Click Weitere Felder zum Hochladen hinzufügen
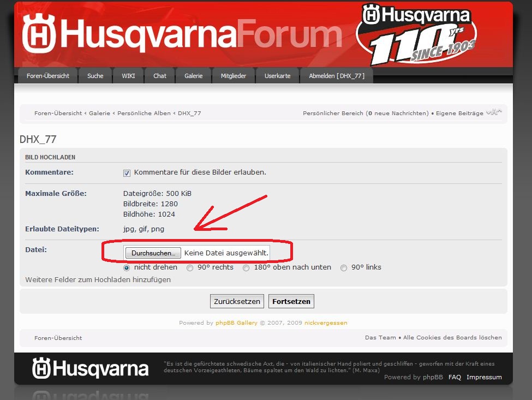The image size is (532, 400). pyautogui.click(x=98, y=279)
